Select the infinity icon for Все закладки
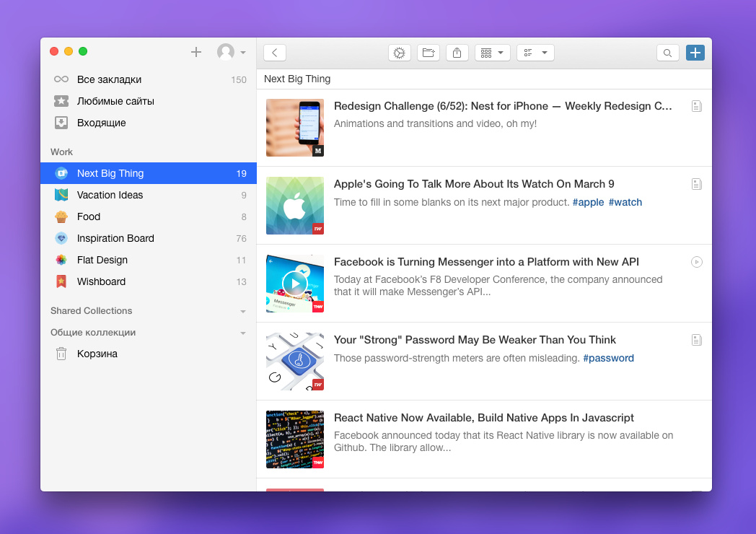Viewport: 756px width, 534px height. [x=61, y=79]
